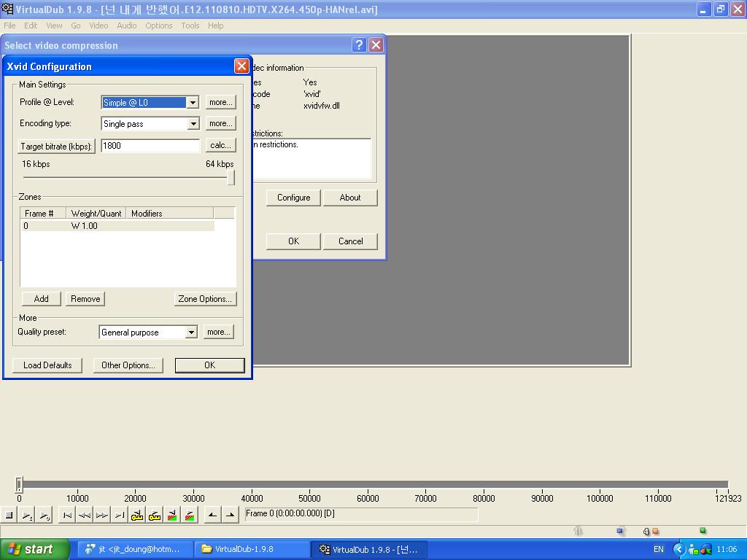Click more... beside Encoding type
Screen dimensions: 747x560
[x=220, y=123]
